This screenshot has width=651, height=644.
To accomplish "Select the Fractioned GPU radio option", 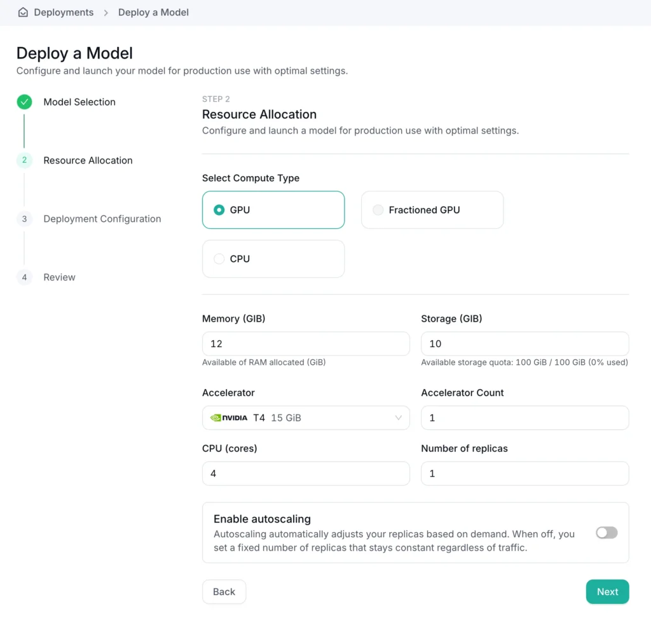I will [x=378, y=210].
